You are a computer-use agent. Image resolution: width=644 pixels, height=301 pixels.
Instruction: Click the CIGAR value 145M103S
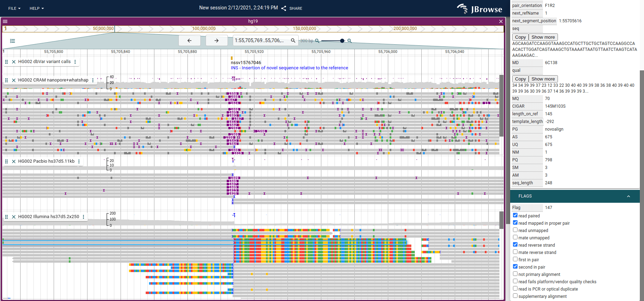(x=556, y=106)
